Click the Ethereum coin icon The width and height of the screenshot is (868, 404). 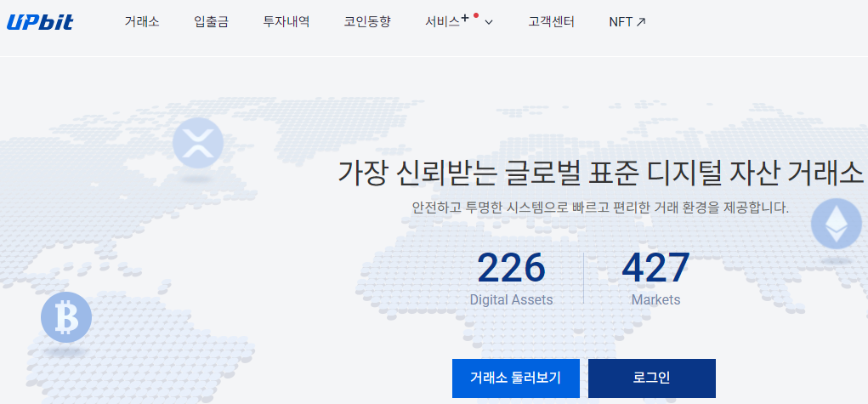click(836, 224)
